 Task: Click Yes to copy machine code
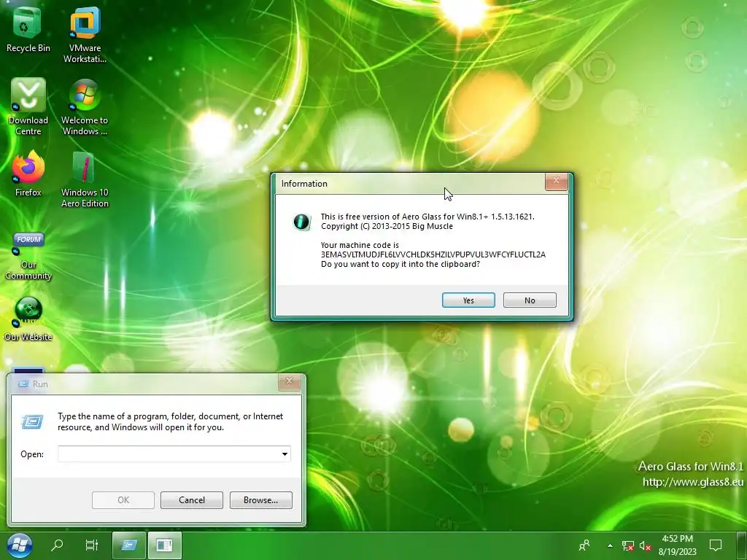click(468, 300)
